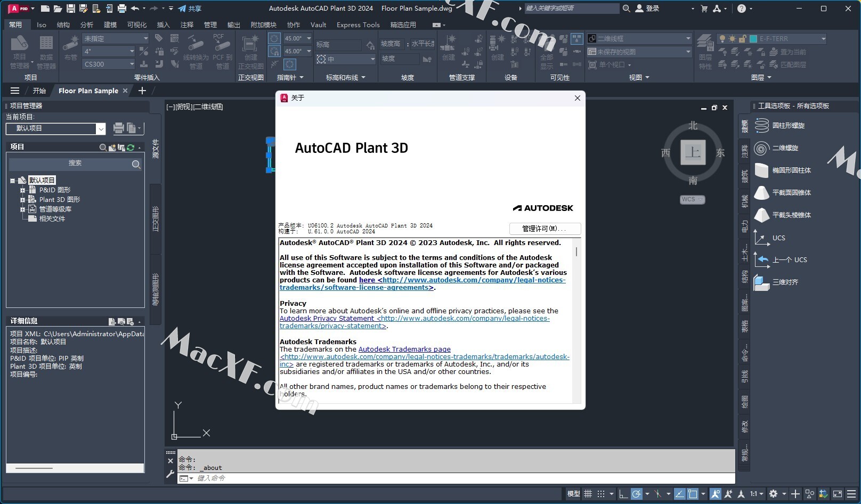This screenshot has width=861, height=504.
Task: Open the 默认项目 current project dropdown
Action: point(56,128)
